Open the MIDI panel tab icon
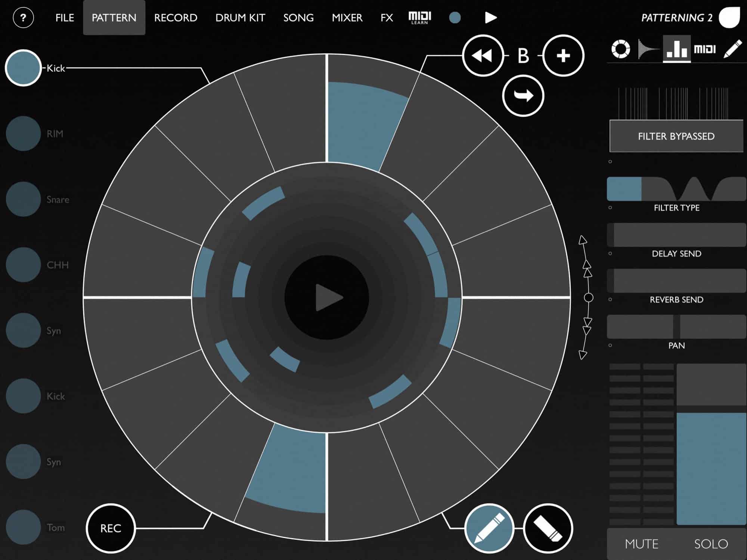747x560 pixels. click(x=704, y=49)
